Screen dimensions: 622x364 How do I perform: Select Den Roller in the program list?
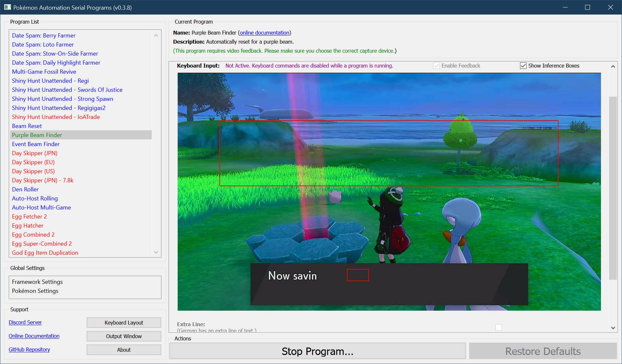[x=25, y=189]
